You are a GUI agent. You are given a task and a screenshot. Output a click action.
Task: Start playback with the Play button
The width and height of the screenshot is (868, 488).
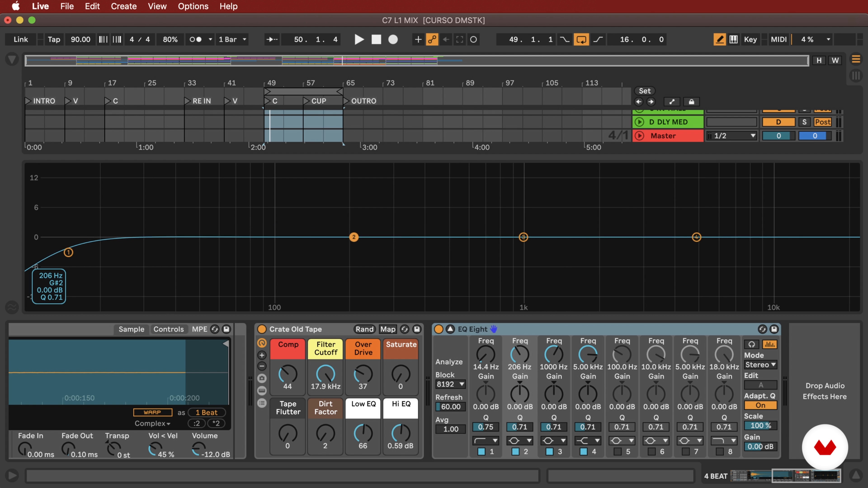pos(359,39)
